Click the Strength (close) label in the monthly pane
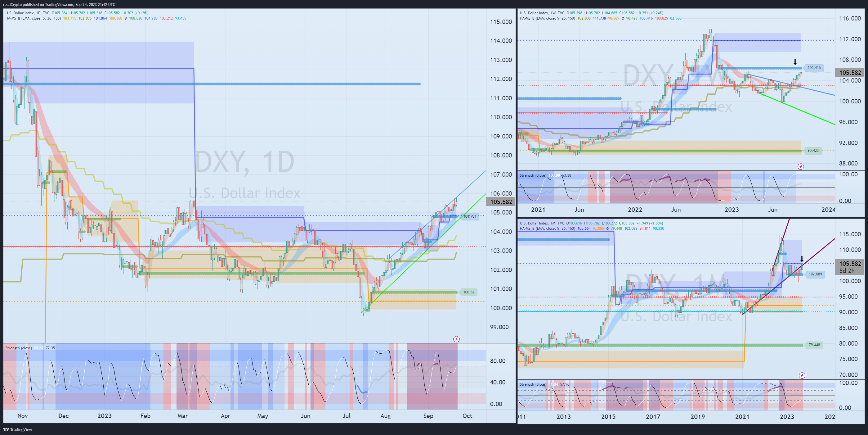868x435 pixels. 533,384
